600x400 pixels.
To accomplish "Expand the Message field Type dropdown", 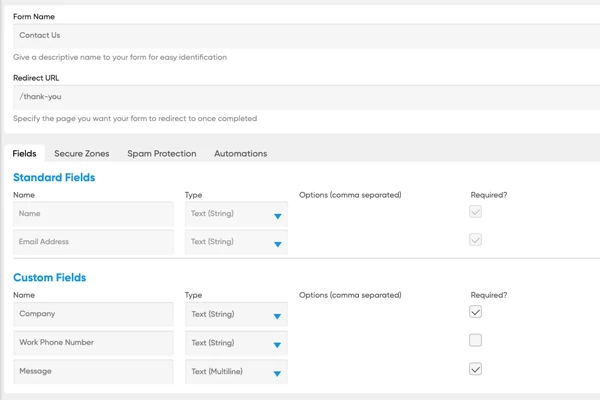I will pyautogui.click(x=236, y=372).
